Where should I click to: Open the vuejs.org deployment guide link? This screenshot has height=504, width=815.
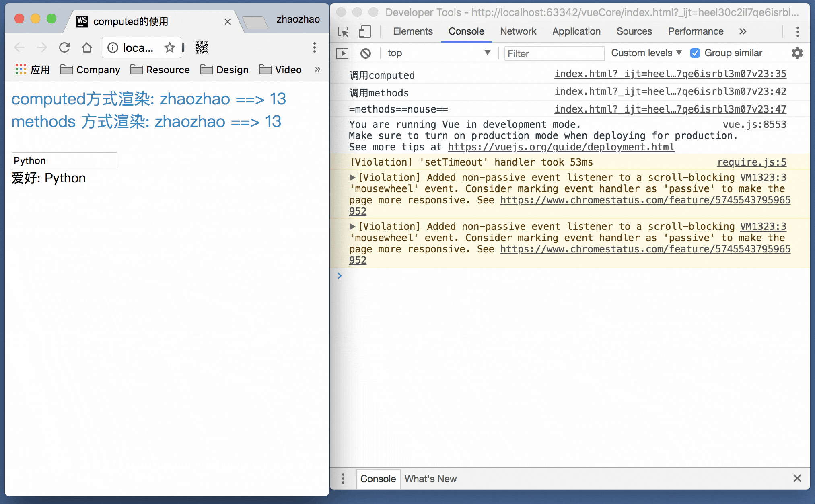click(561, 147)
